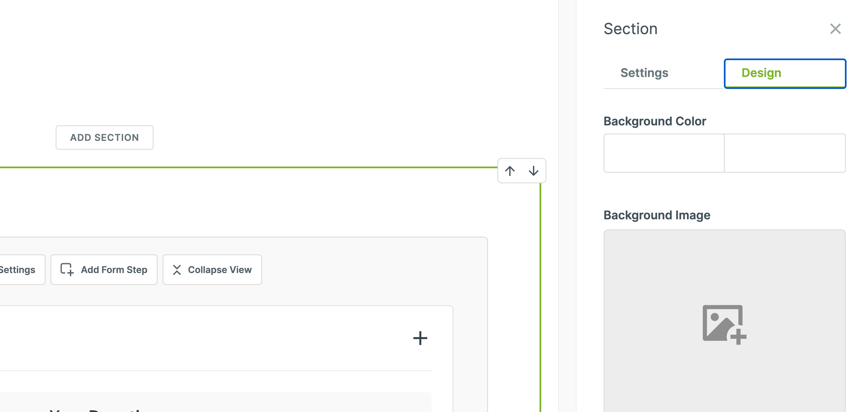Click the Background Color value field

tap(784, 153)
